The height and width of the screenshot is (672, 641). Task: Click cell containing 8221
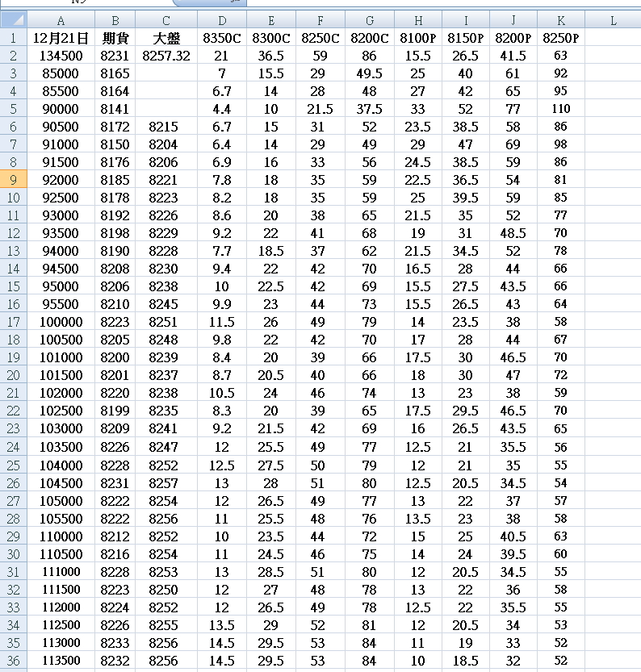coord(166,180)
